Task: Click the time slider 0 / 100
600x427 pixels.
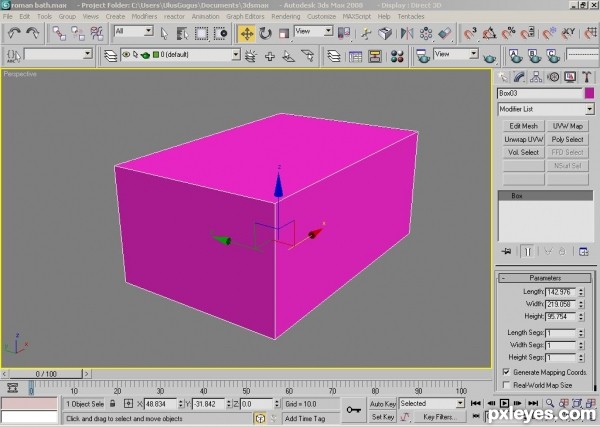Action: point(46,374)
